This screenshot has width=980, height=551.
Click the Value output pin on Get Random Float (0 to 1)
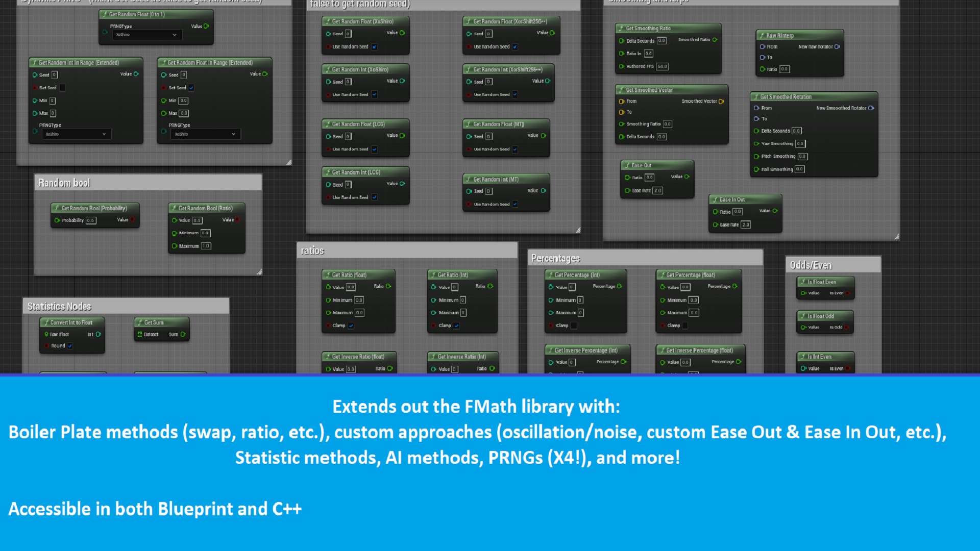coord(206,26)
